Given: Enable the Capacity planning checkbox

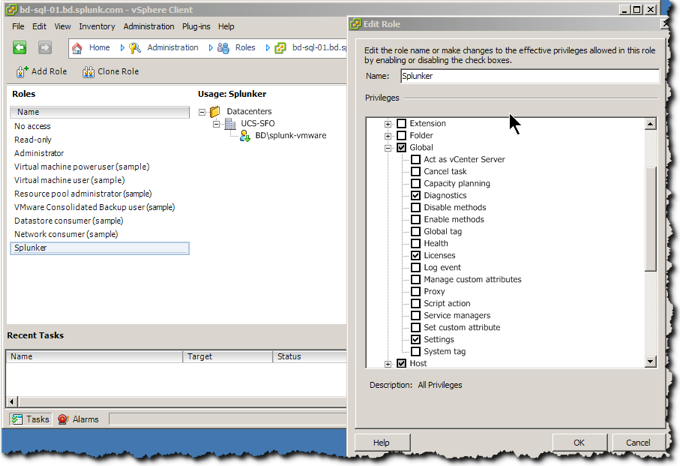Looking at the screenshot, I should point(415,183).
